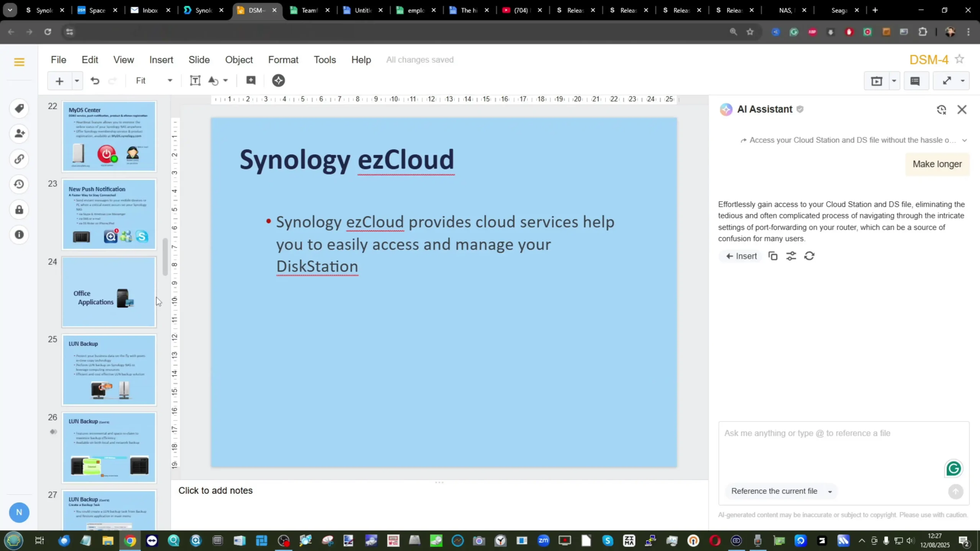Open version history sidebar icon
Image resolution: width=980 pixels, height=551 pixels.
point(19,184)
